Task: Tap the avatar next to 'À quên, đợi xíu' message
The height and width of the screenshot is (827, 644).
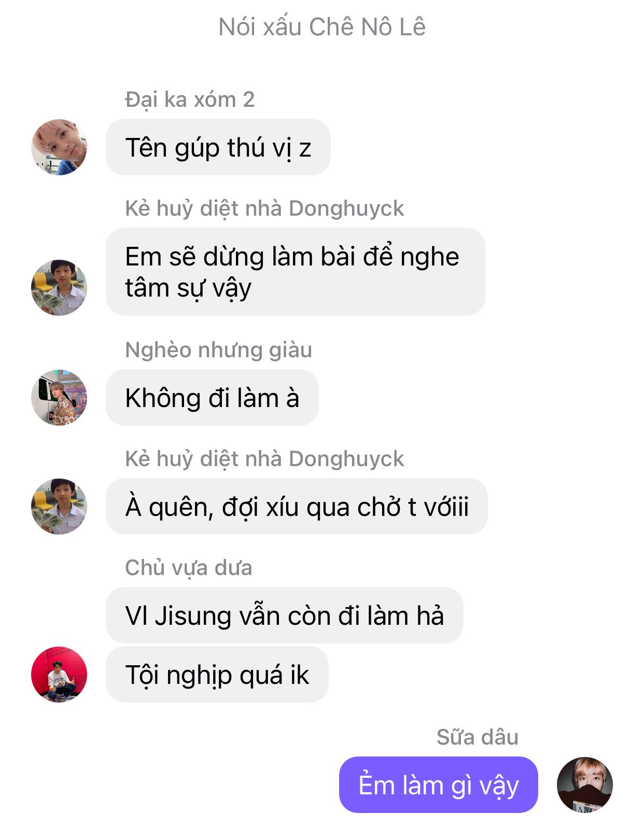Action: click(59, 506)
